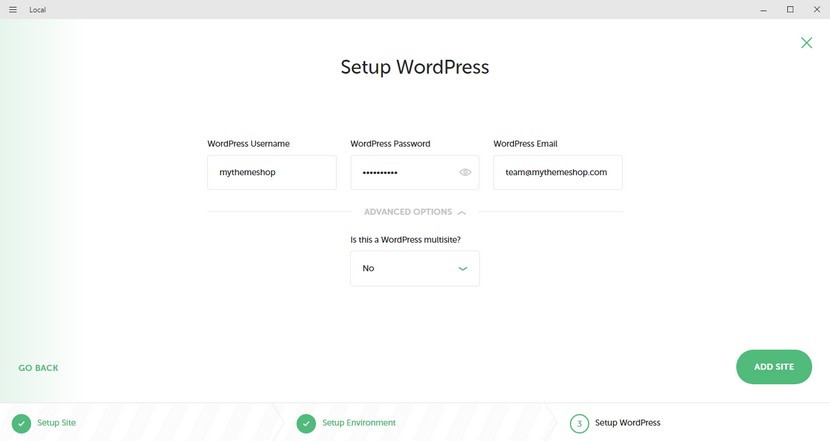Click the WordPress Email field

(557, 172)
